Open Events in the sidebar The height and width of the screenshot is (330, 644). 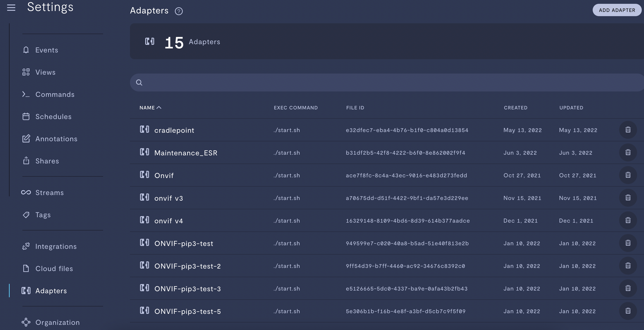coord(47,50)
